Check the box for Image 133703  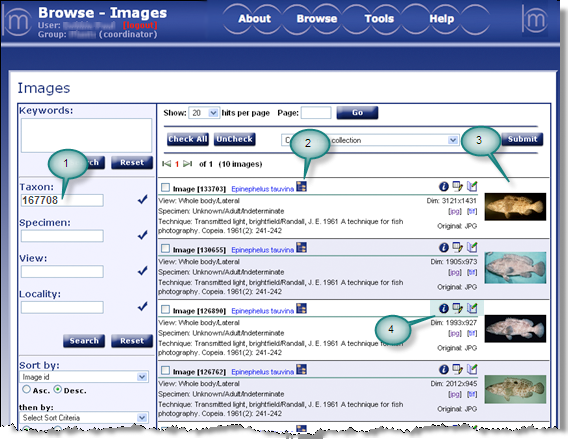tap(165, 187)
